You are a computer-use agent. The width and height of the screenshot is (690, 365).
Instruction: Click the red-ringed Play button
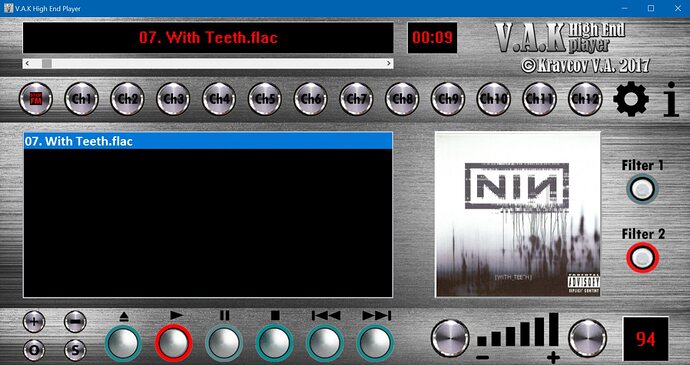(x=174, y=343)
